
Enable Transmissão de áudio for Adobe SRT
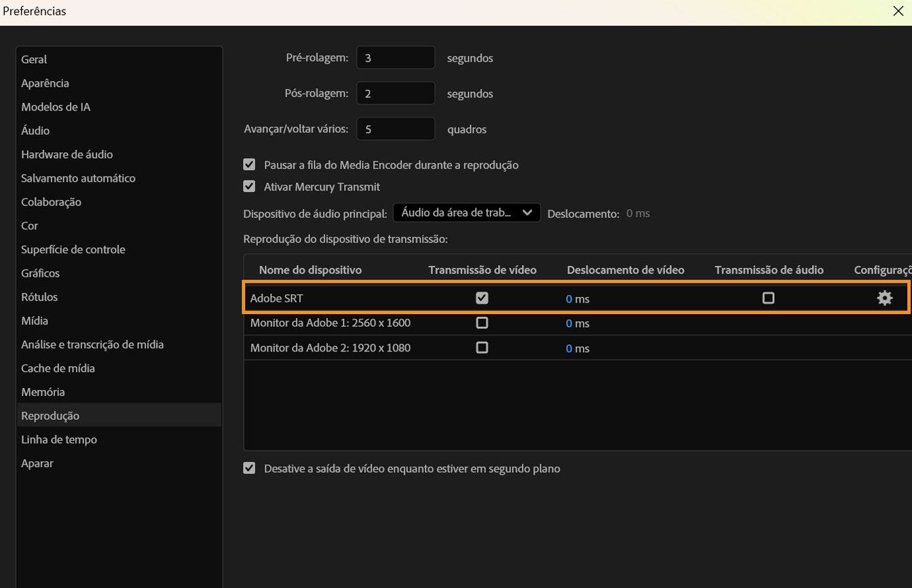(x=768, y=298)
